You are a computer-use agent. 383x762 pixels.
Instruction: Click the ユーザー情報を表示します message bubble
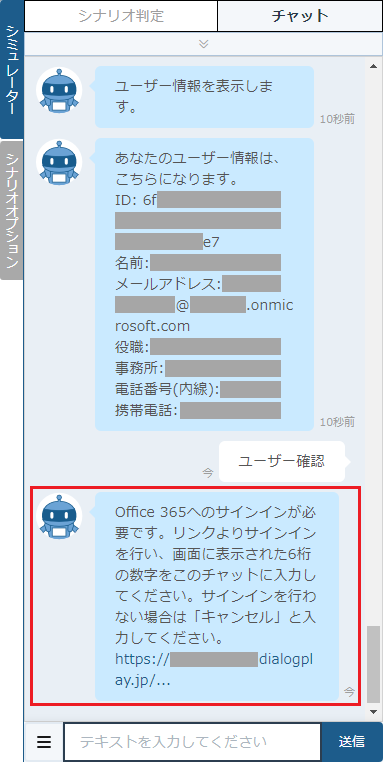click(x=204, y=97)
